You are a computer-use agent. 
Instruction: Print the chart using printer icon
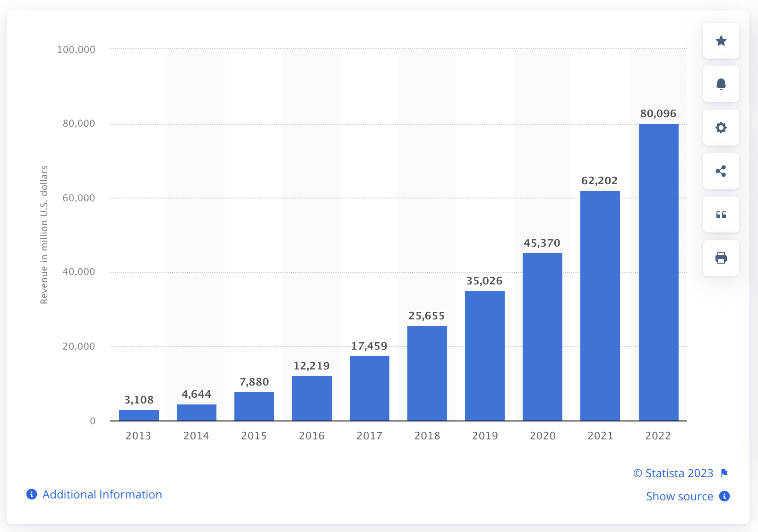click(x=721, y=258)
